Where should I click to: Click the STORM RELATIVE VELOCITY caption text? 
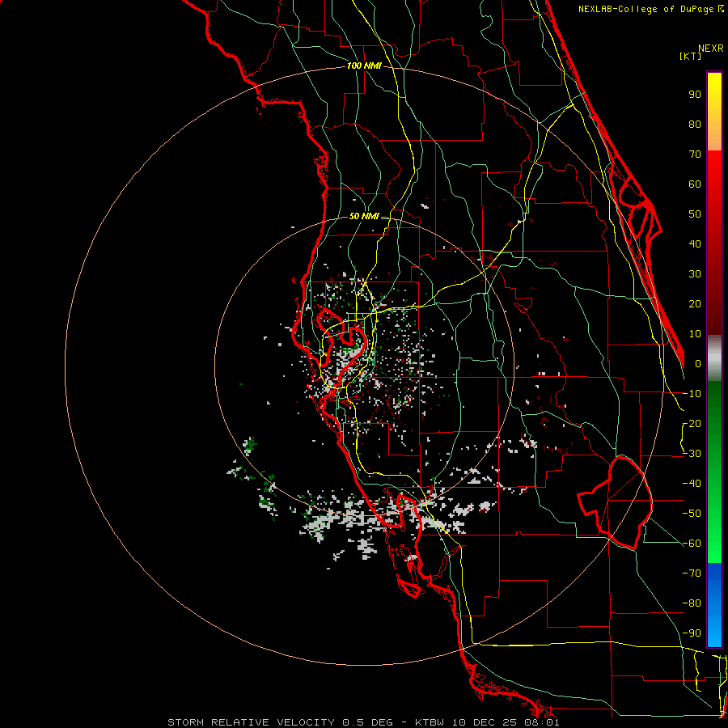pos(251,722)
